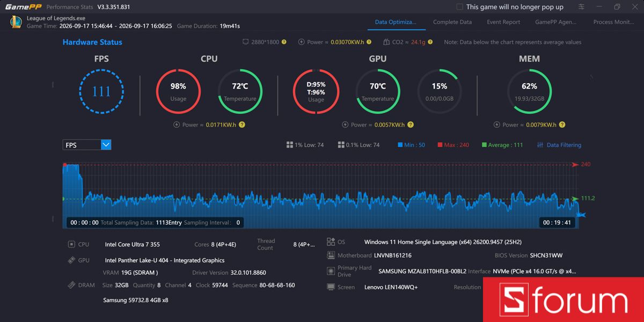The width and height of the screenshot is (644, 322).
Task: Click the GPU card icon in specs
Action: point(71,260)
